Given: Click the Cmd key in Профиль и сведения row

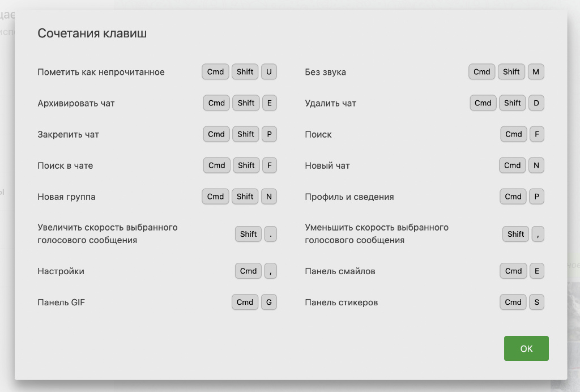Looking at the screenshot, I should 513,197.
